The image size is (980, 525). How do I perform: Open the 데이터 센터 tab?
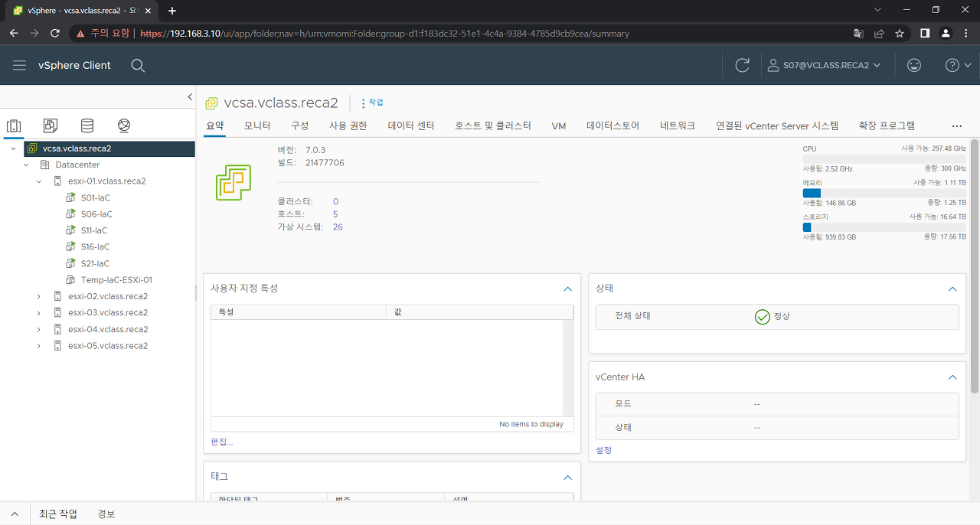point(411,126)
